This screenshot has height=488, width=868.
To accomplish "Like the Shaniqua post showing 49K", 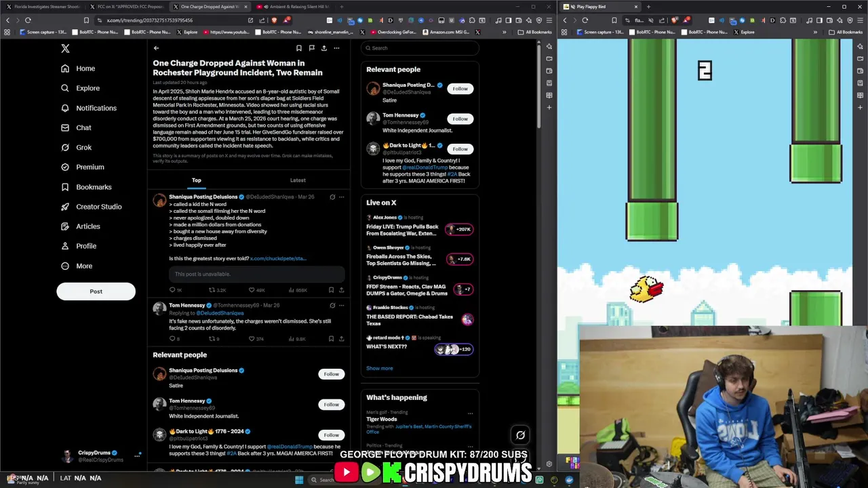I will click(x=256, y=290).
